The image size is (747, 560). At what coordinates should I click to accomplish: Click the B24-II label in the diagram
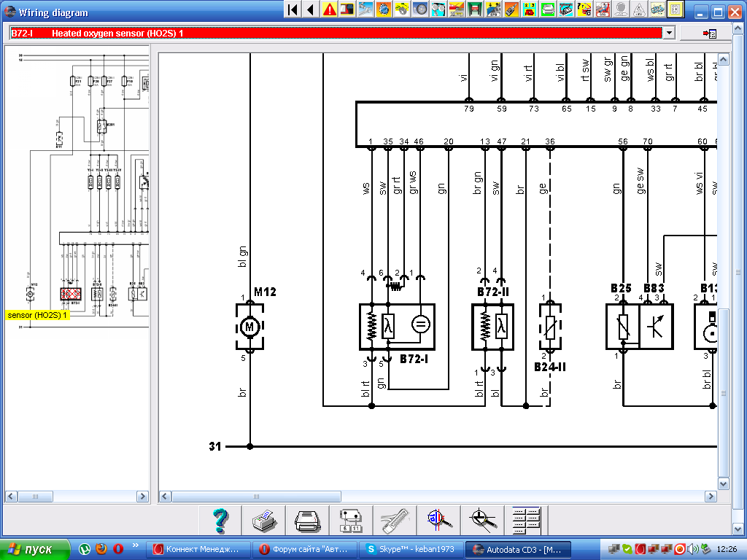[550, 367]
